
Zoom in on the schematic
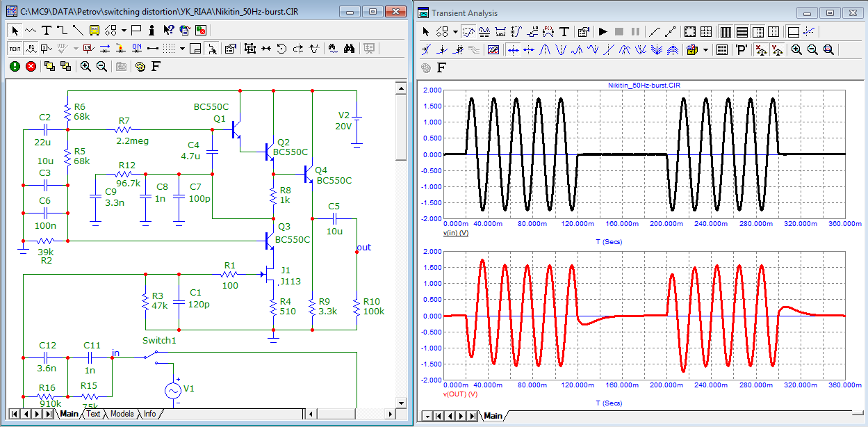pos(85,66)
